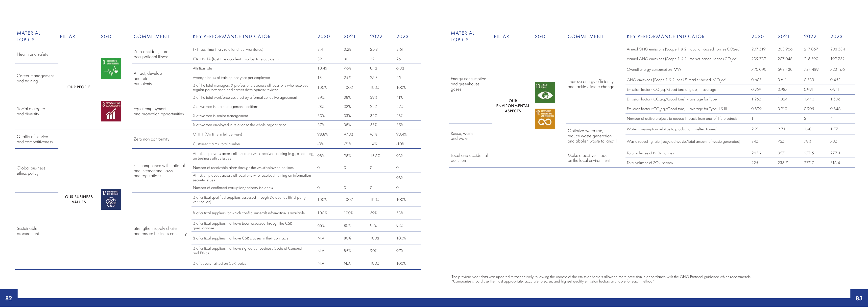The image size is (868, 307).
Task: Click the 10.4% attrition rate value
Action: (x=322, y=68)
